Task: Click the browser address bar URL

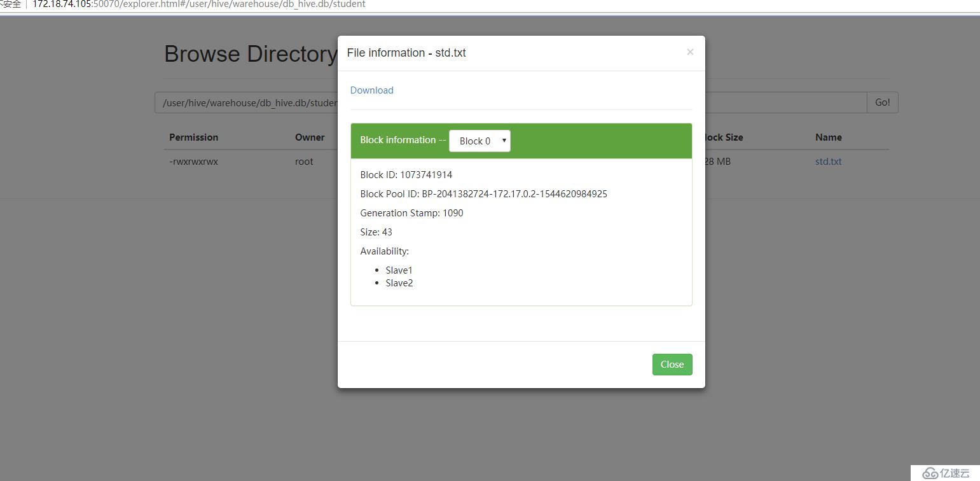Action: 199,4
